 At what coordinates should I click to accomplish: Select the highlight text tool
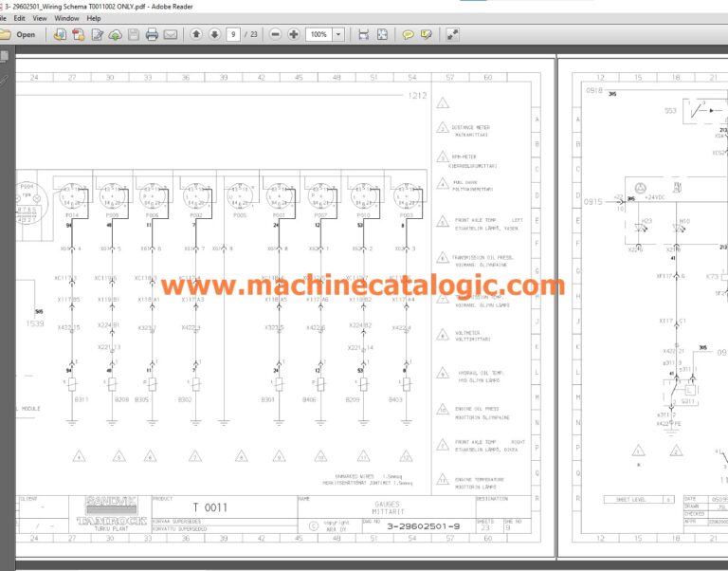pos(427,34)
